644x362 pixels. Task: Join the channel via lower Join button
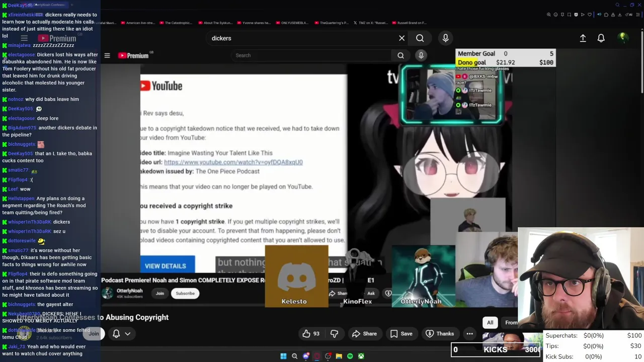coord(94,333)
